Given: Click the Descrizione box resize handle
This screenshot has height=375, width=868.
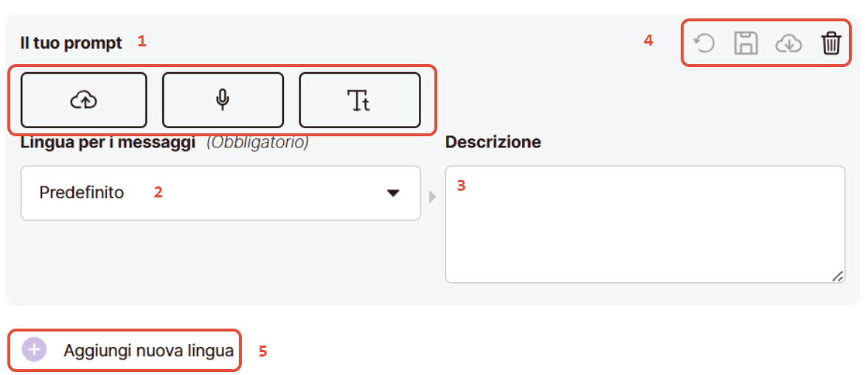Looking at the screenshot, I should pos(837,276).
